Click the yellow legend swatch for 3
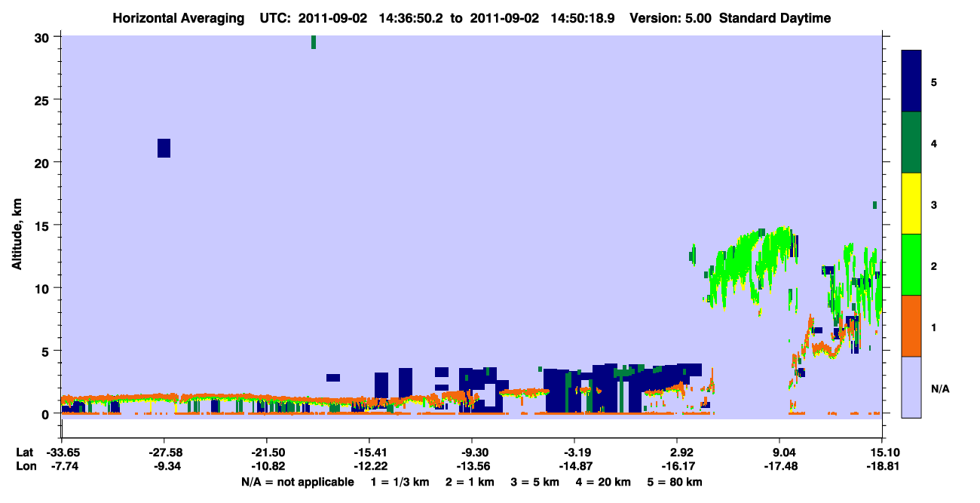The width and height of the screenshot is (980, 503). (911, 204)
